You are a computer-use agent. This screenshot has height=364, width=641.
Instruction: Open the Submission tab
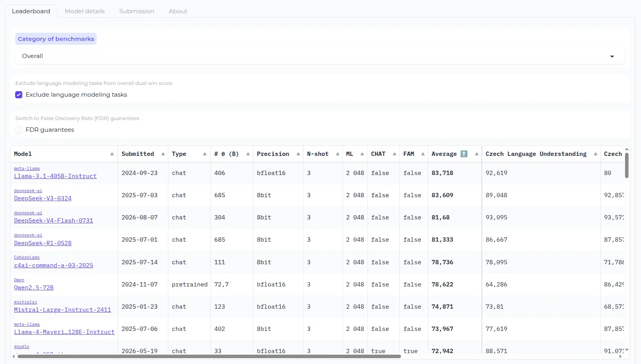[x=137, y=11]
